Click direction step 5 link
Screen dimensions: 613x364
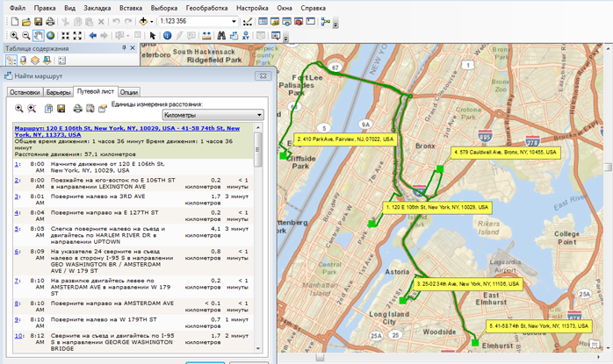click(x=17, y=228)
